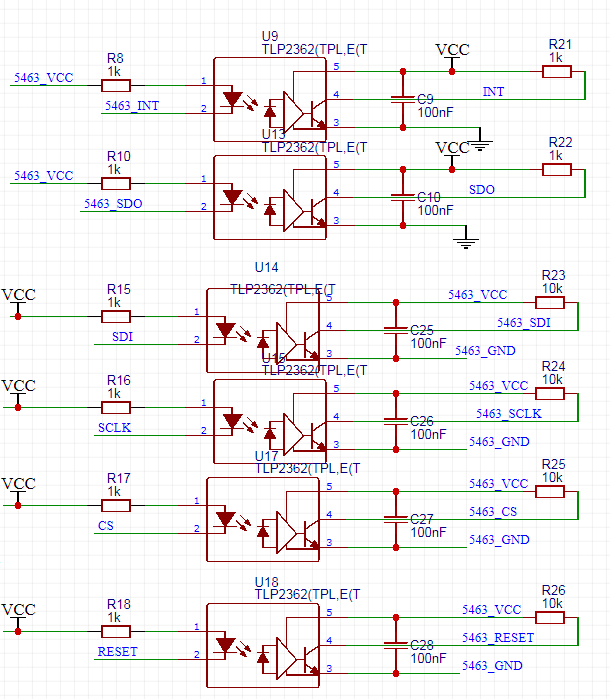Click 5463_GND label below C26

coord(499,442)
